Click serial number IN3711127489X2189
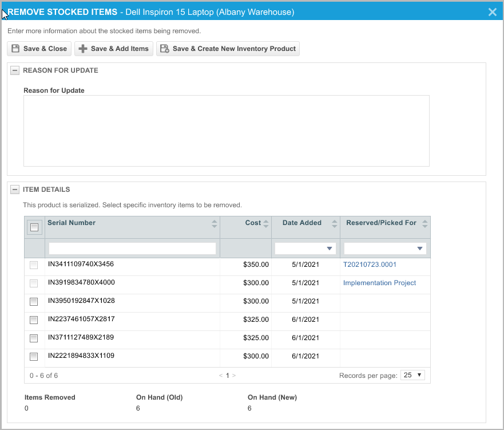504x430 pixels. click(81, 337)
